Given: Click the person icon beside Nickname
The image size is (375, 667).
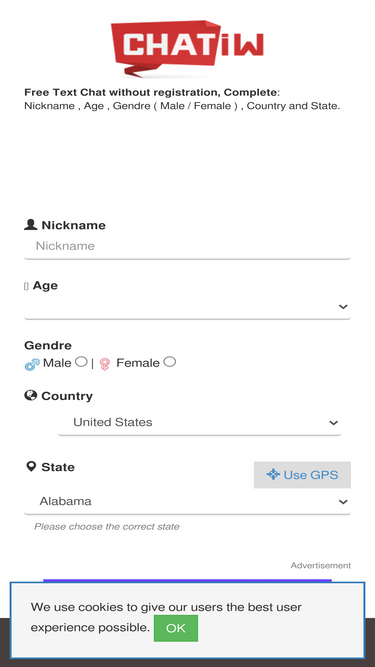Looking at the screenshot, I should (31, 225).
